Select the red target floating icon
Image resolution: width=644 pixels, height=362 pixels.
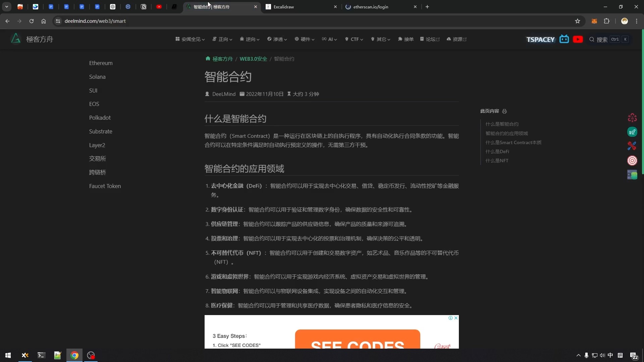point(632,161)
